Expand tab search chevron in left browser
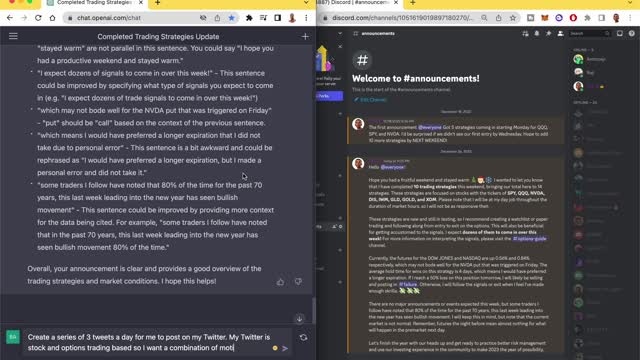 306,3
